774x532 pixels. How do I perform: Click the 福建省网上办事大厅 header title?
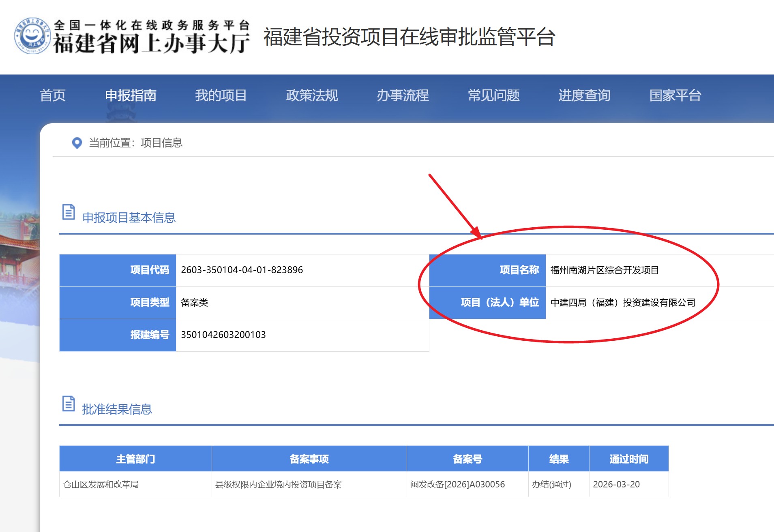click(151, 43)
